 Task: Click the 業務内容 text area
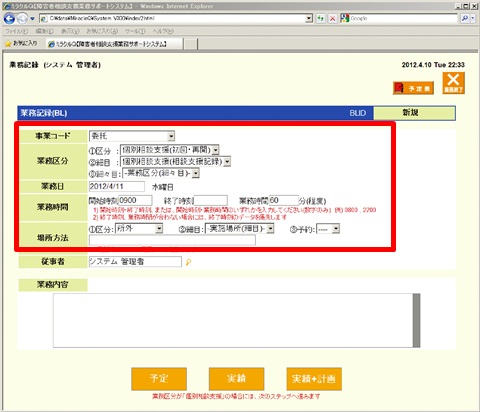point(233,320)
